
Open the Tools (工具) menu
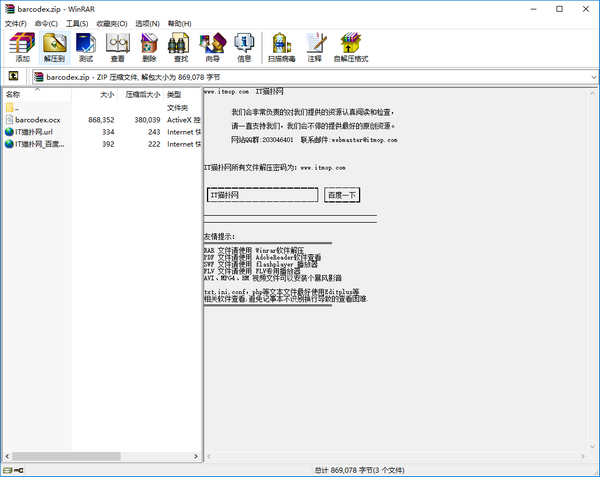[77, 24]
